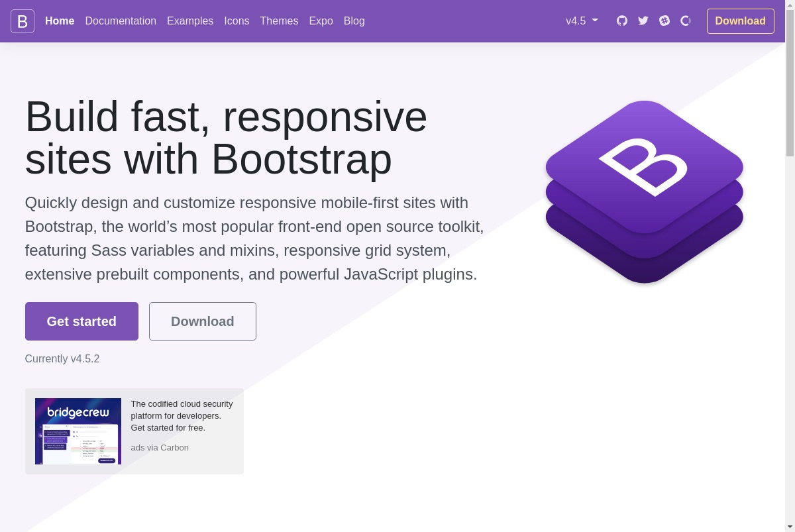
Task: Click the Currently v4.5.2 text
Action: tap(62, 359)
